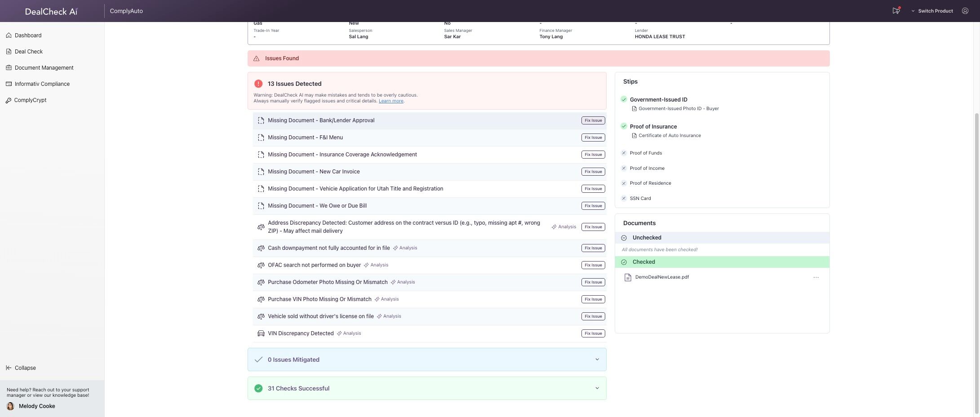
Task: View Analysis for VIN Discrepancy Detected
Action: [349, 333]
